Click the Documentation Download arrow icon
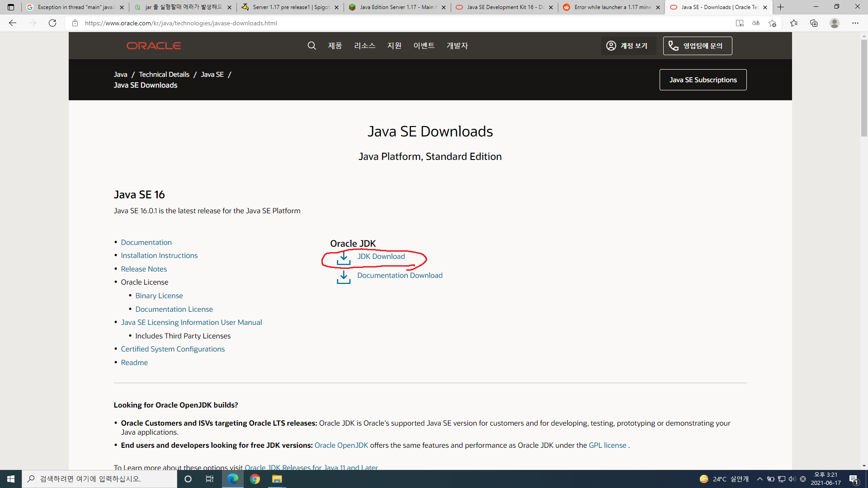 pos(344,277)
